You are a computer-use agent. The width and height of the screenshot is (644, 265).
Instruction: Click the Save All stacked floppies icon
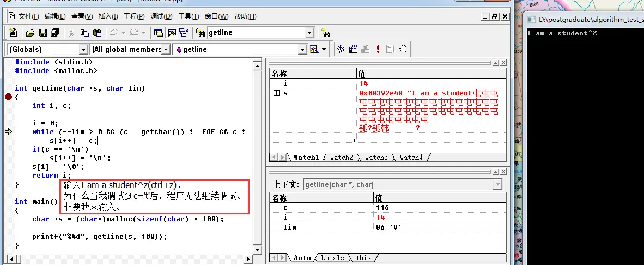pyautogui.click(x=55, y=33)
